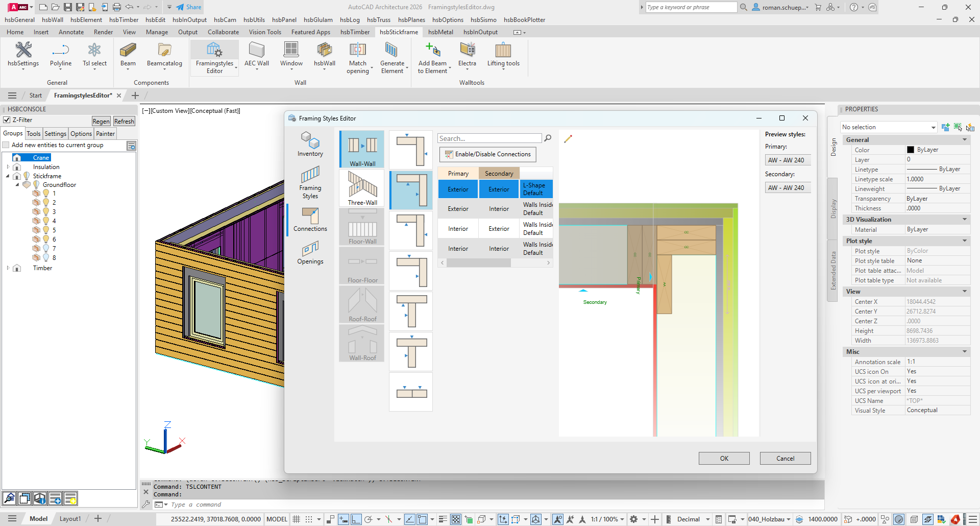Click the black ByLayer color swatch

(910, 150)
